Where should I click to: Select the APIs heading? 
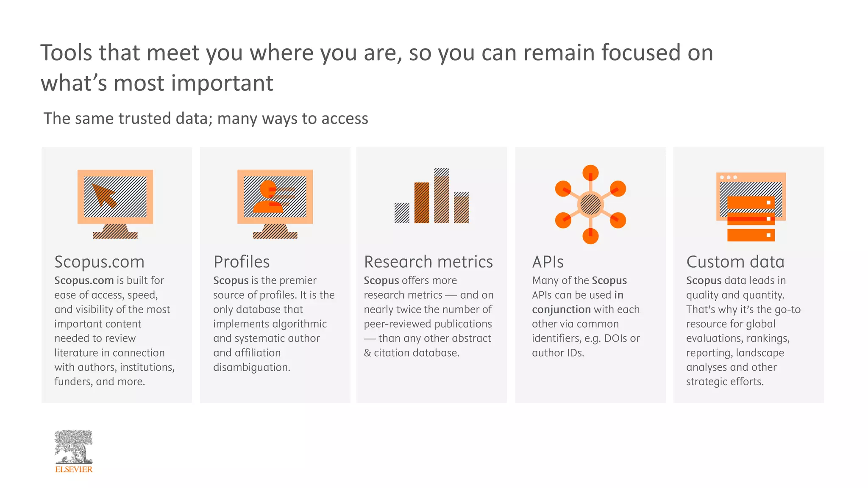pyautogui.click(x=548, y=262)
